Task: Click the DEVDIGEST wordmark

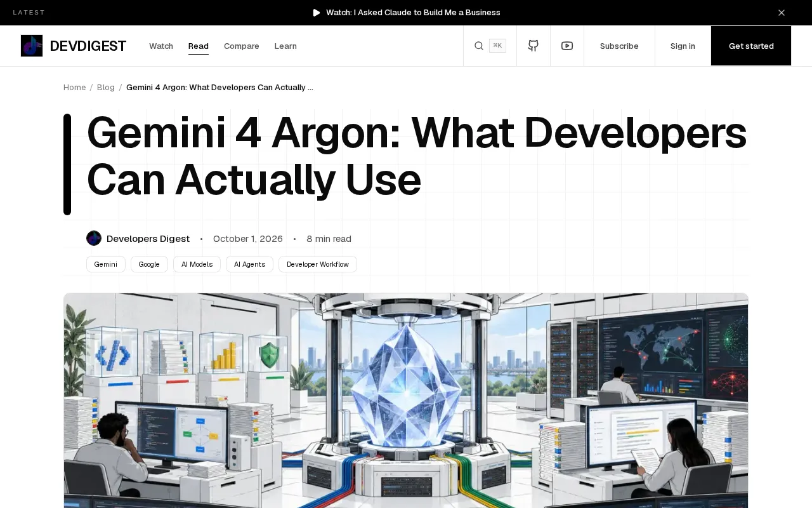Action: click(x=88, y=46)
